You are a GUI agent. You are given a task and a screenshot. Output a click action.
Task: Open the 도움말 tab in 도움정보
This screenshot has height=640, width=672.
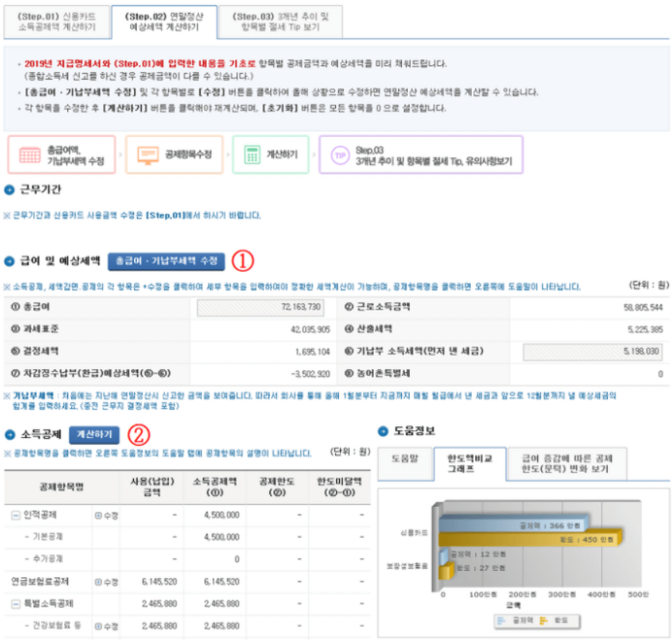click(405, 463)
